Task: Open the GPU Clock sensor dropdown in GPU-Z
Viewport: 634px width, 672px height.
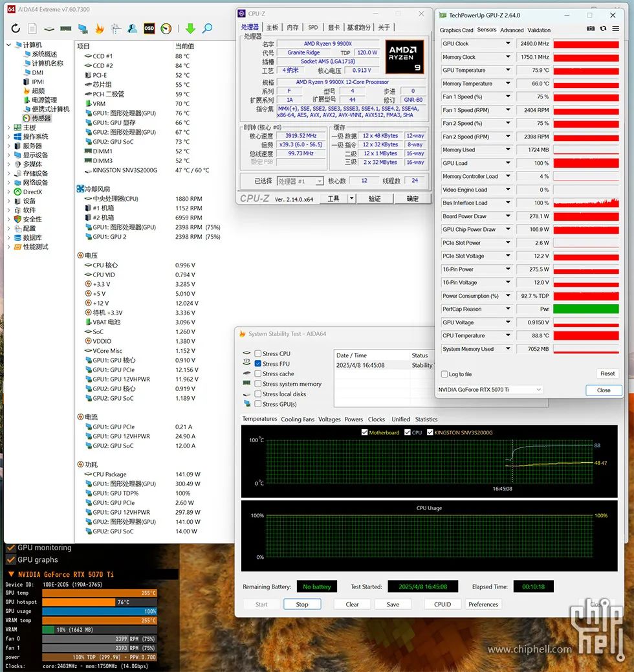Action: click(x=508, y=43)
